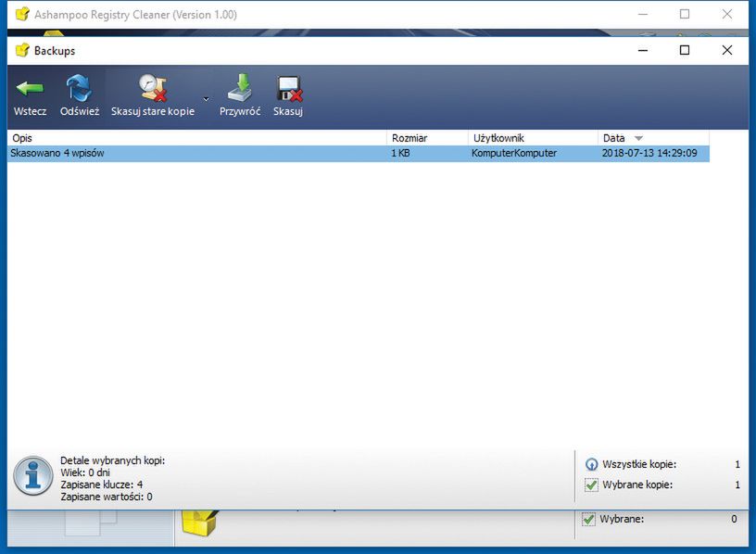Delete the selected backup with Skasuj

288,96
